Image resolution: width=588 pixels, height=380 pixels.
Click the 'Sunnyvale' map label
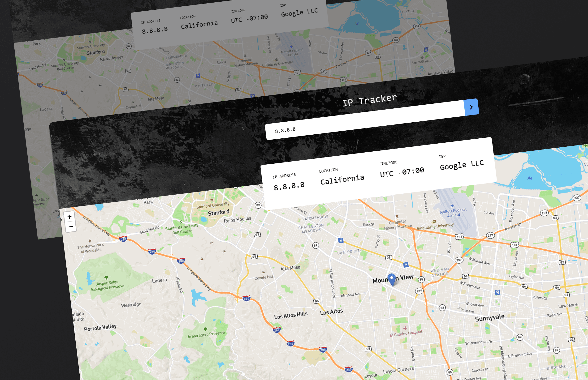489,318
